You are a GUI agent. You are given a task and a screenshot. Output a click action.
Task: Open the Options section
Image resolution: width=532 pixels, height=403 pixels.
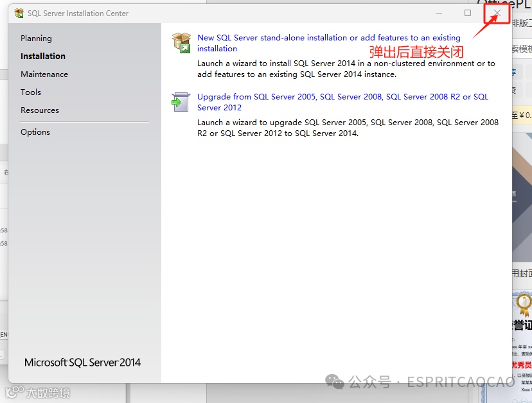(x=35, y=132)
